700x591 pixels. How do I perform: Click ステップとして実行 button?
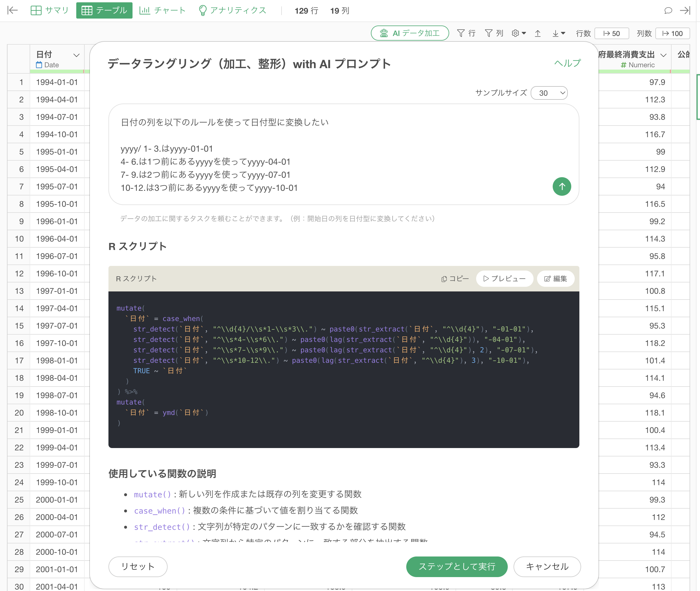(456, 567)
